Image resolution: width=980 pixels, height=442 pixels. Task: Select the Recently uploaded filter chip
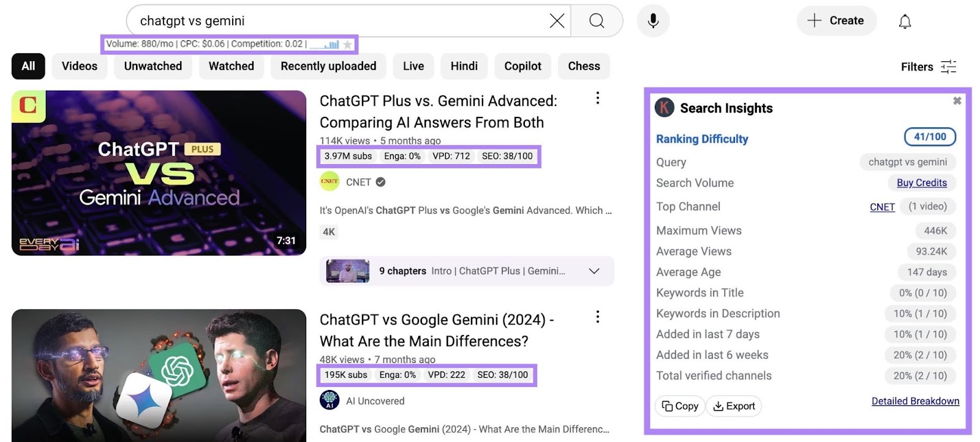click(x=328, y=66)
